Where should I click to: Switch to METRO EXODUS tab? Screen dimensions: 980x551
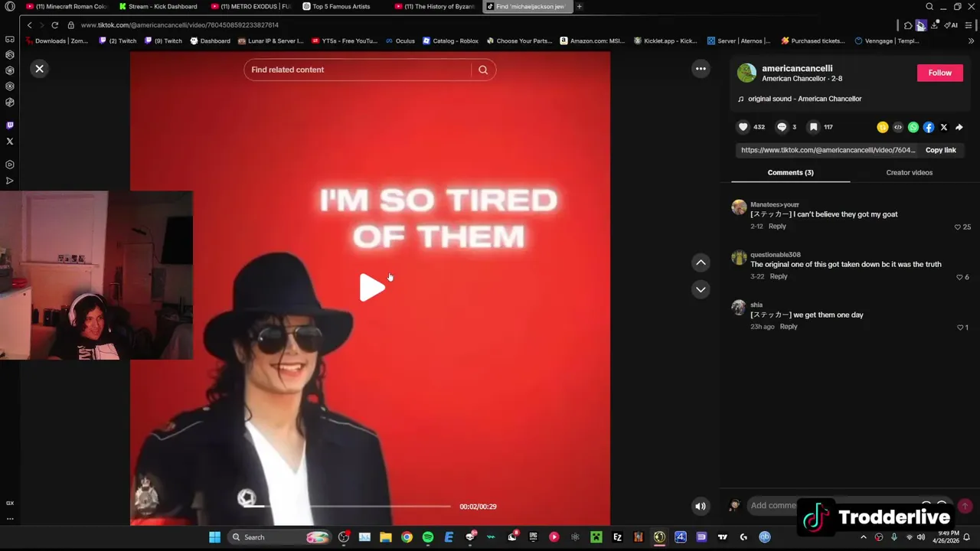251,6
